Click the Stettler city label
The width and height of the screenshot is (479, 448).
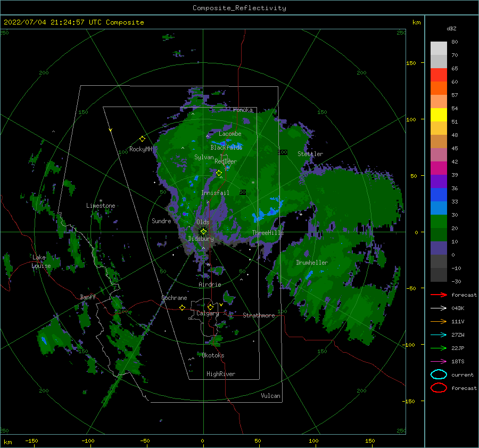(310, 154)
